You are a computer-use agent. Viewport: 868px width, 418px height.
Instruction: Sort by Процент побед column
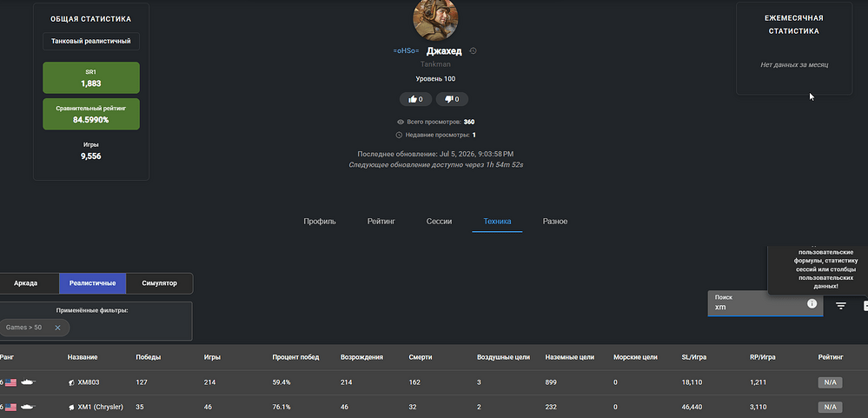295,358
